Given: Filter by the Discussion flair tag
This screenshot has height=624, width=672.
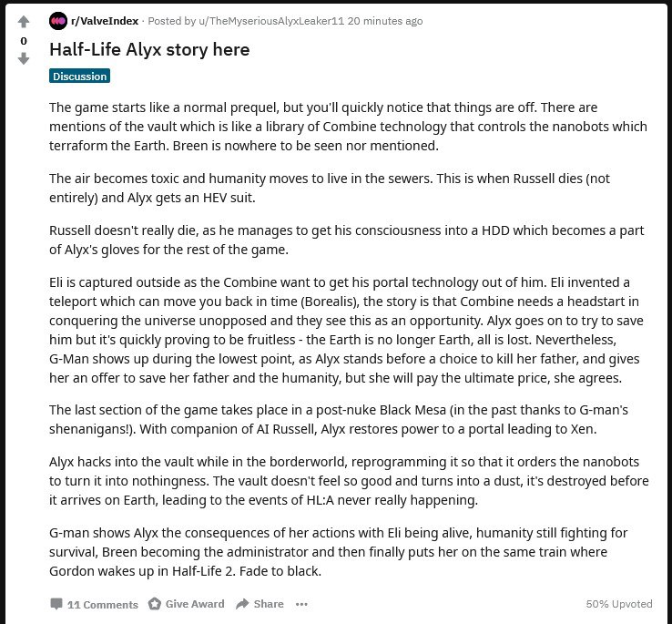Looking at the screenshot, I should [80, 76].
